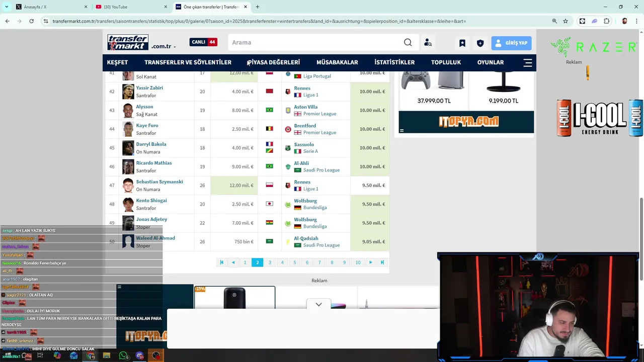This screenshot has height=362, width=644.
Task: Bookmark this page with the star icon
Action: click(566, 21)
